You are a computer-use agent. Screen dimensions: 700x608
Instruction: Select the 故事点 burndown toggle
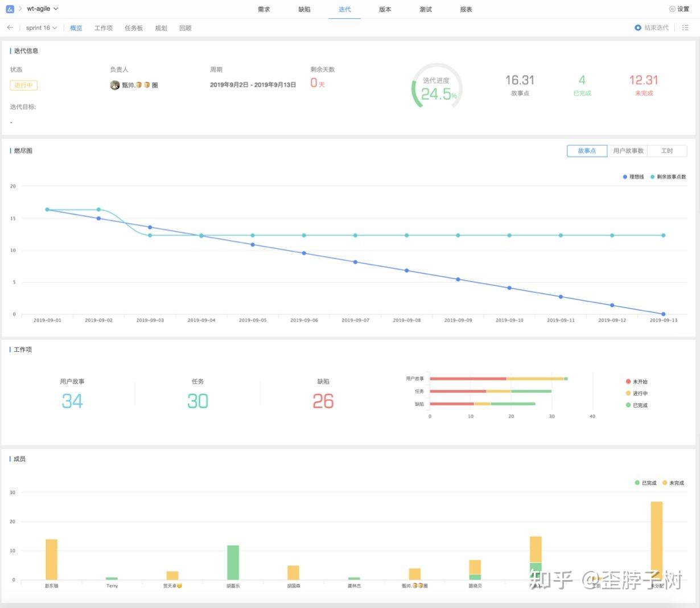tap(587, 151)
